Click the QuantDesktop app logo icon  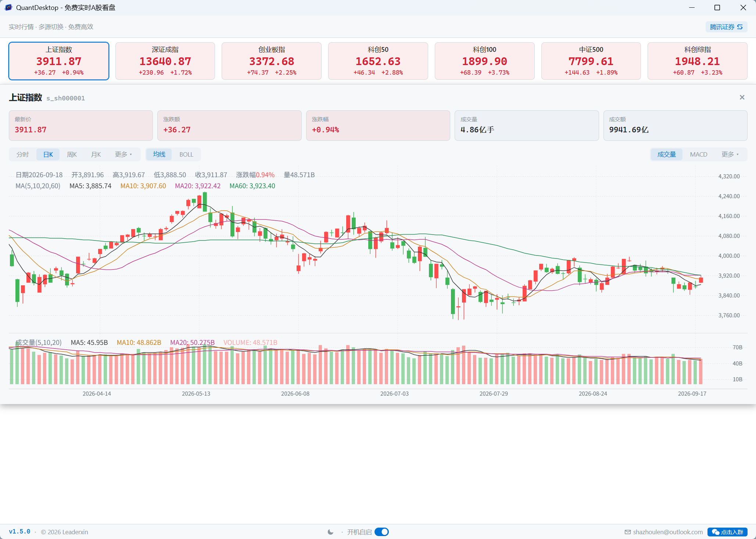pyautogui.click(x=8, y=7)
